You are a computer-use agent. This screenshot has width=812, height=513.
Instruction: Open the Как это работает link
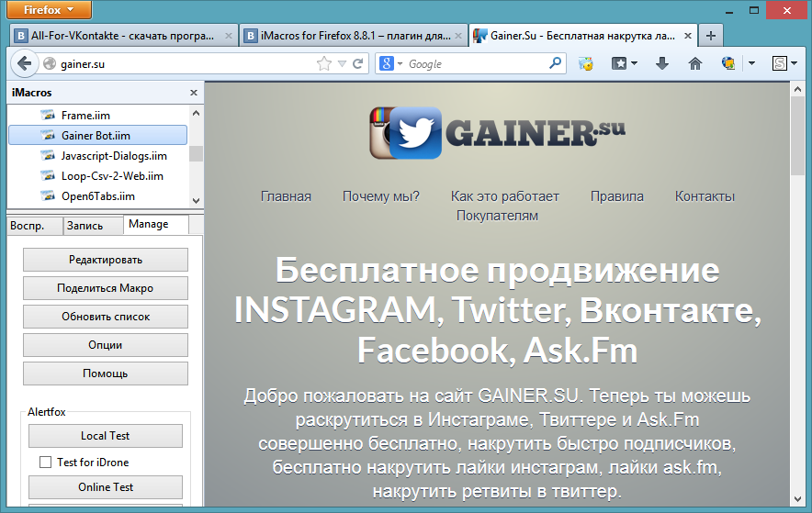(505, 196)
